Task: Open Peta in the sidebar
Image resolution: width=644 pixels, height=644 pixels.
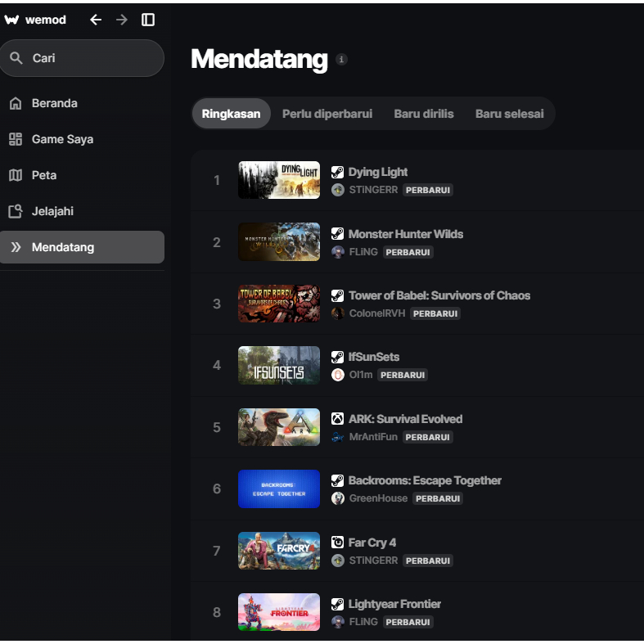Action: (x=82, y=175)
